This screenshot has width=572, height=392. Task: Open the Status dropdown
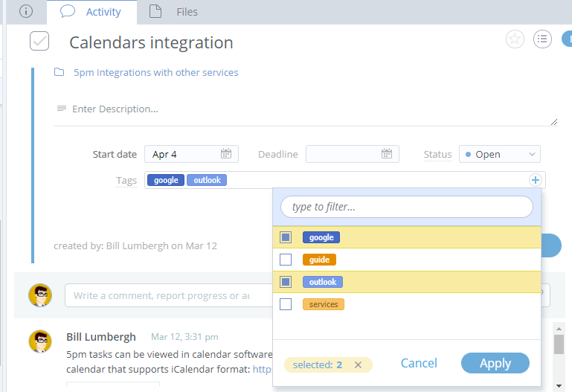[499, 154]
